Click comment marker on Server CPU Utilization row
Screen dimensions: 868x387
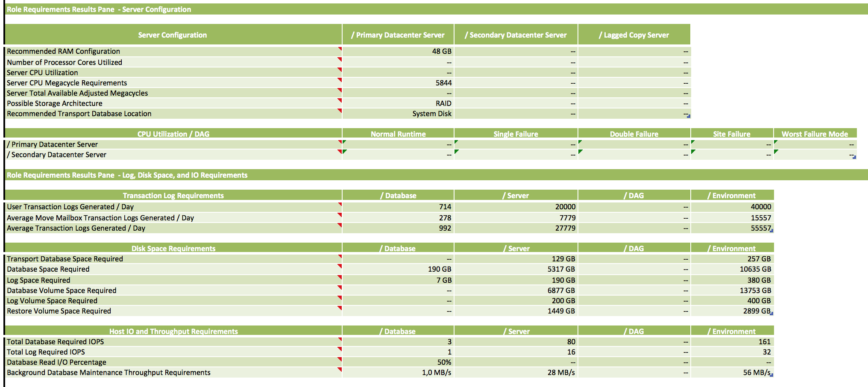pyautogui.click(x=340, y=70)
